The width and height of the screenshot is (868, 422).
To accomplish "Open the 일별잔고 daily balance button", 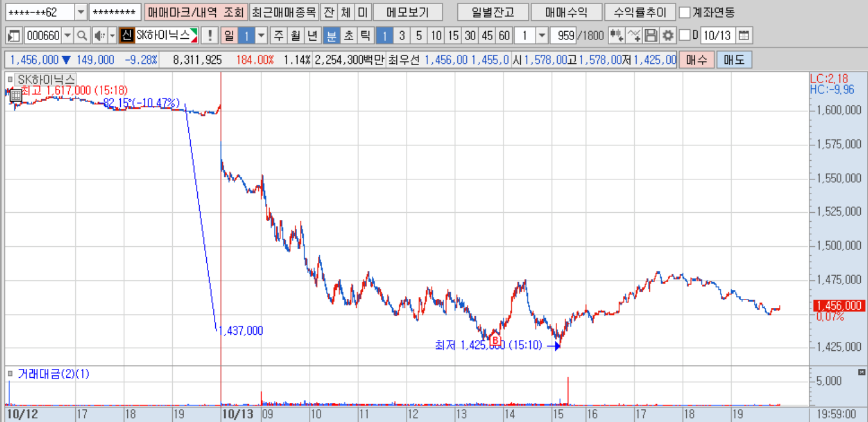I will tap(493, 12).
